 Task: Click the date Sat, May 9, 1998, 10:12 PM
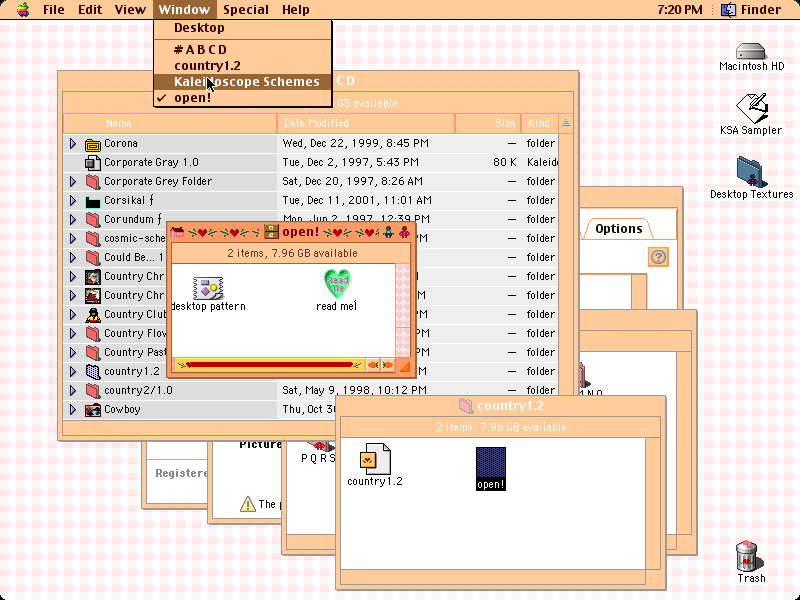[355, 390]
